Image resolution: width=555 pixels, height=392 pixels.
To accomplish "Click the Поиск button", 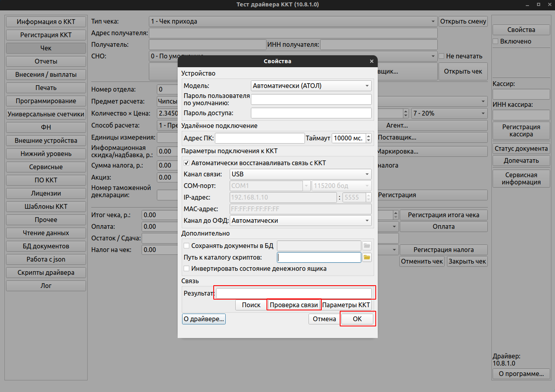I will tap(251, 305).
